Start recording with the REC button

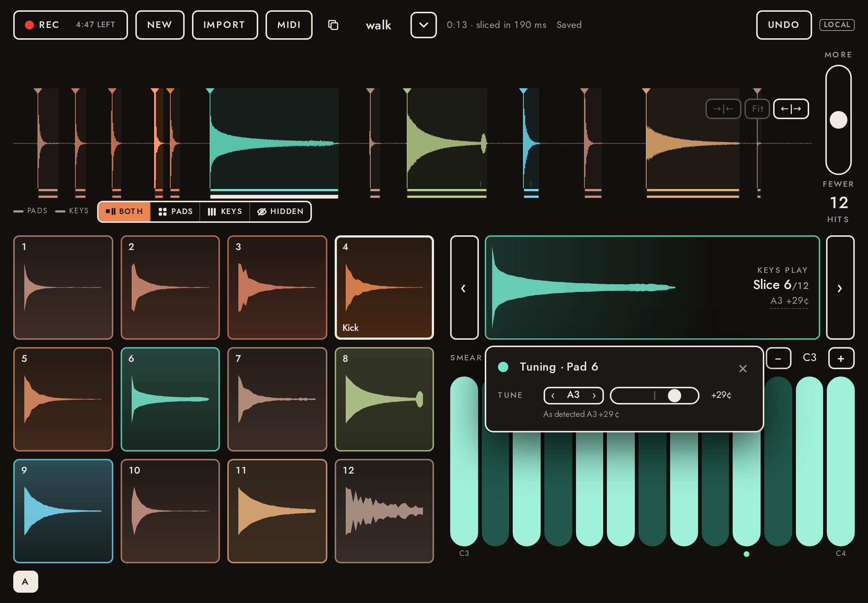click(x=71, y=25)
